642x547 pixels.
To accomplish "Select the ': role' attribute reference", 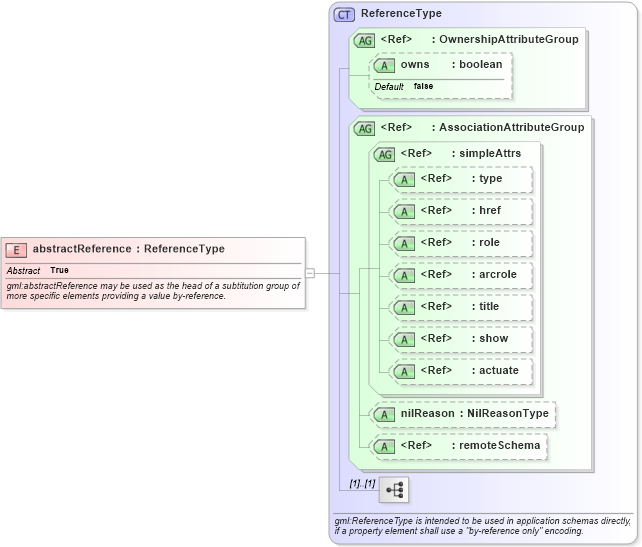I will 486,242.
